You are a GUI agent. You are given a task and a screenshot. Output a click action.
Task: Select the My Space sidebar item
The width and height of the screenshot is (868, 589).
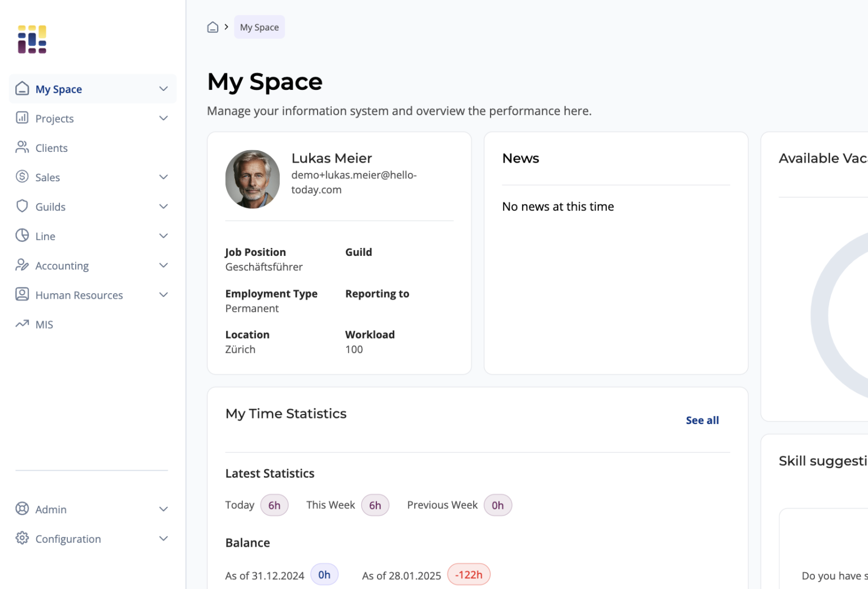coord(59,89)
